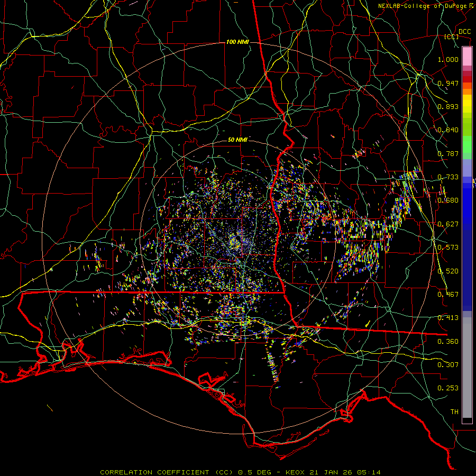Pick the light pink color scale segment
This screenshot has width=476, height=476.
pos(467,57)
